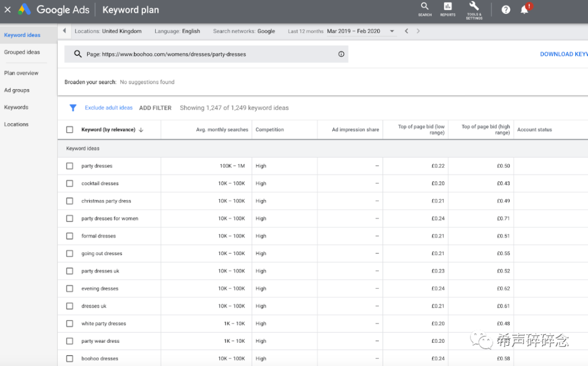Open Plan overview in sidebar
Image resolution: width=588 pixels, height=366 pixels.
point(21,73)
